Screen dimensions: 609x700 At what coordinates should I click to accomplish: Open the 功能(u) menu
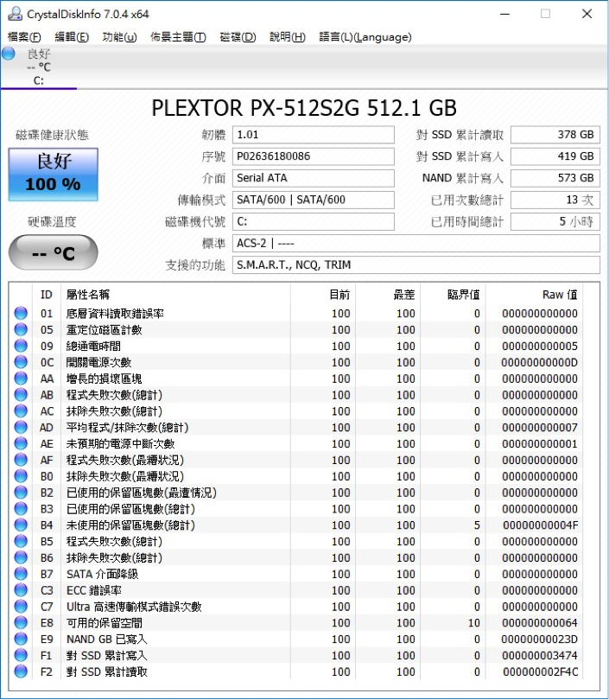coord(119,37)
